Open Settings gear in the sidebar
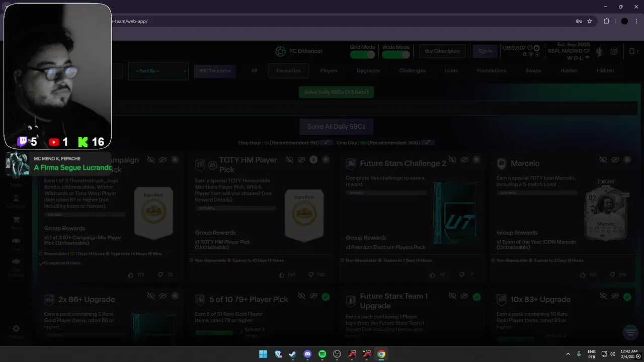Image resolution: width=644 pixels, height=362 pixels. (16, 331)
